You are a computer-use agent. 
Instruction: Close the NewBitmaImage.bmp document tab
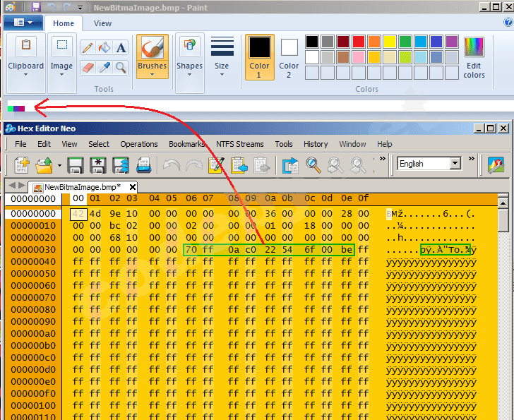pyautogui.click(x=132, y=187)
